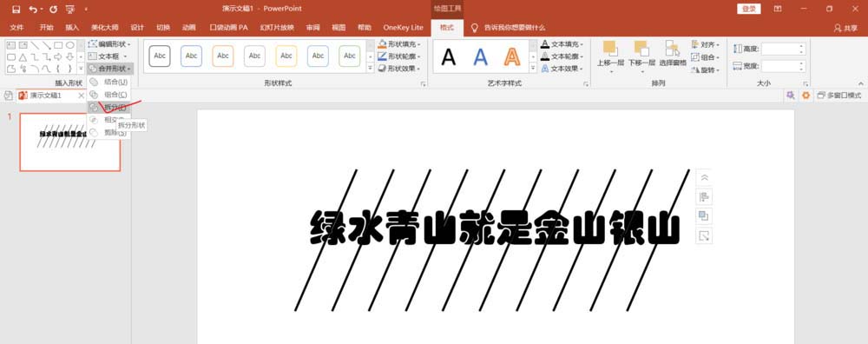Click the orange gear settings icon
The height and width of the screenshot is (344, 868).
pos(806,96)
